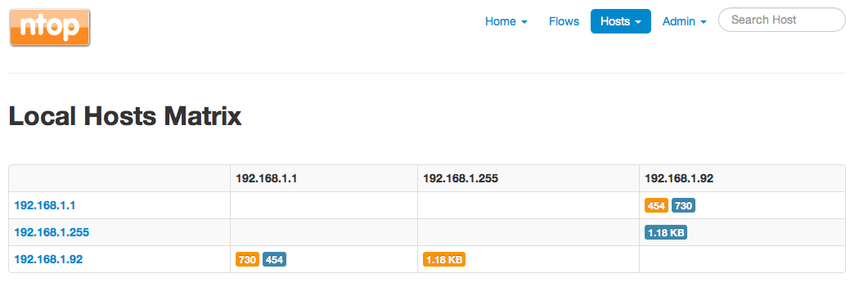Image resolution: width=868 pixels, height=296 pixels.
Task: Click blue 454 badge in 192.168.1.92 row
Action: pos(274,259)
